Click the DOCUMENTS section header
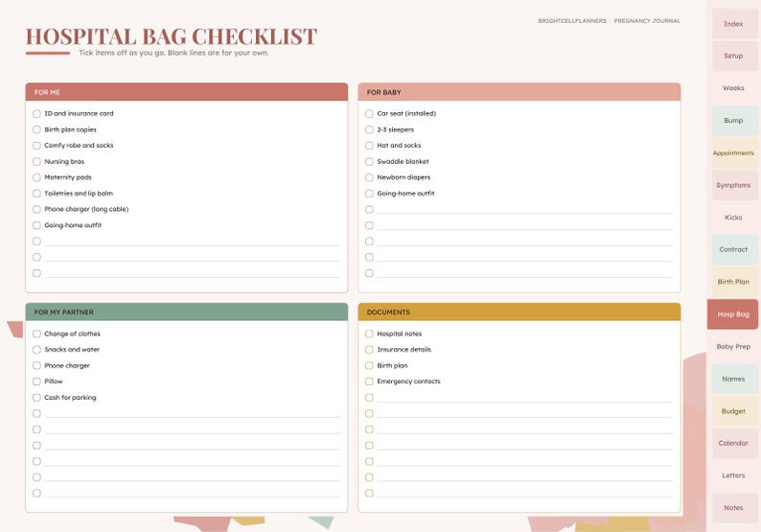The image size is (761, 532). point(519,312)
